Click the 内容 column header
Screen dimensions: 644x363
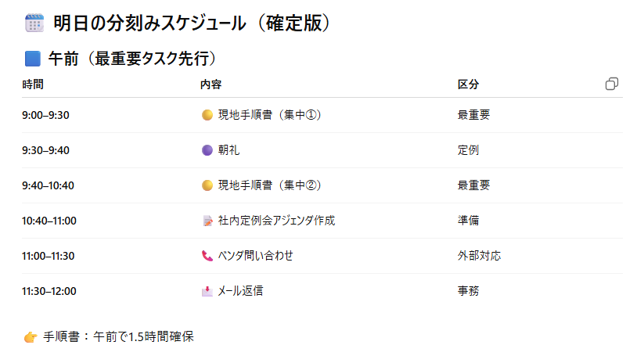click(x=210, y=84)
